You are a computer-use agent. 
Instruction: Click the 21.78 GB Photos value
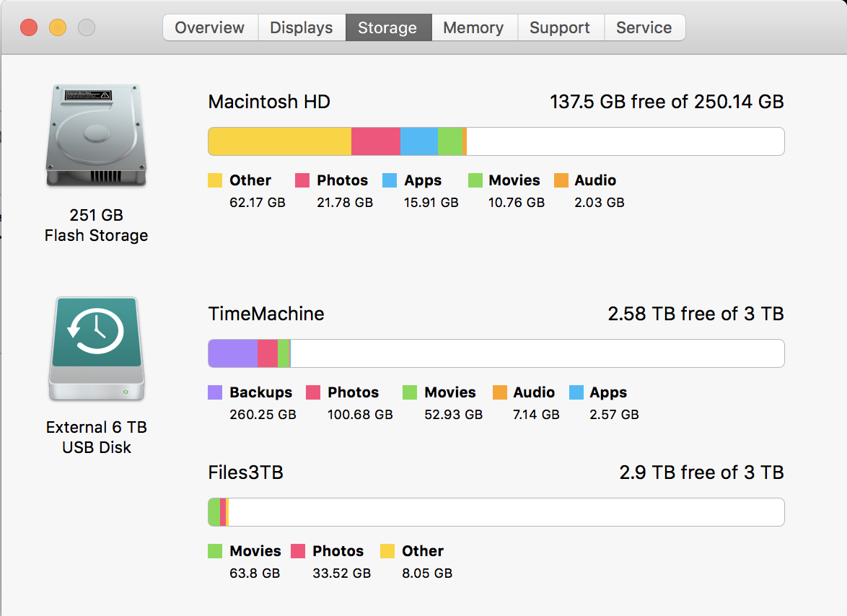click(x=345, y=203)
